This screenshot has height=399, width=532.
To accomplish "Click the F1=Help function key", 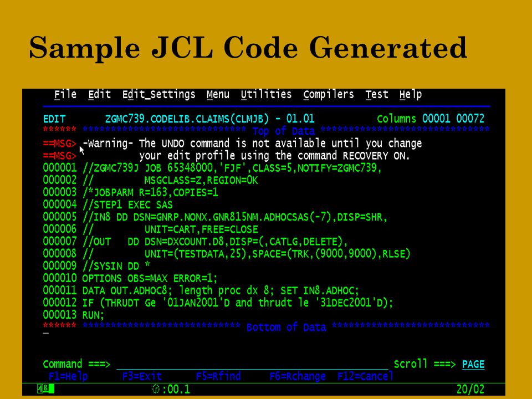I will (x=68, y=376).
